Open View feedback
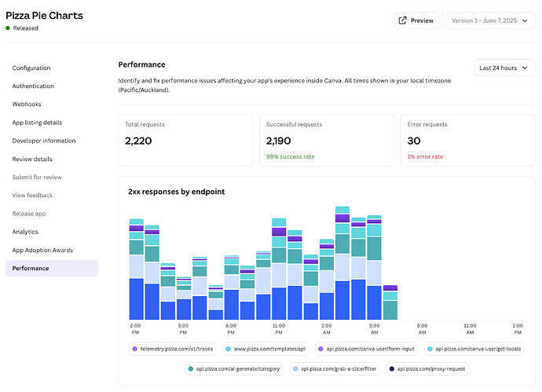 click(32, 196)
